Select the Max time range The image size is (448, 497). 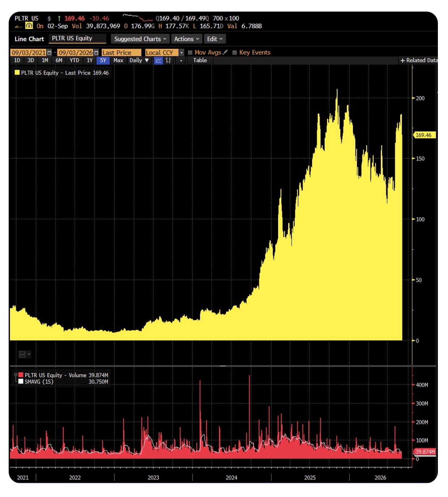click(118, 60)
